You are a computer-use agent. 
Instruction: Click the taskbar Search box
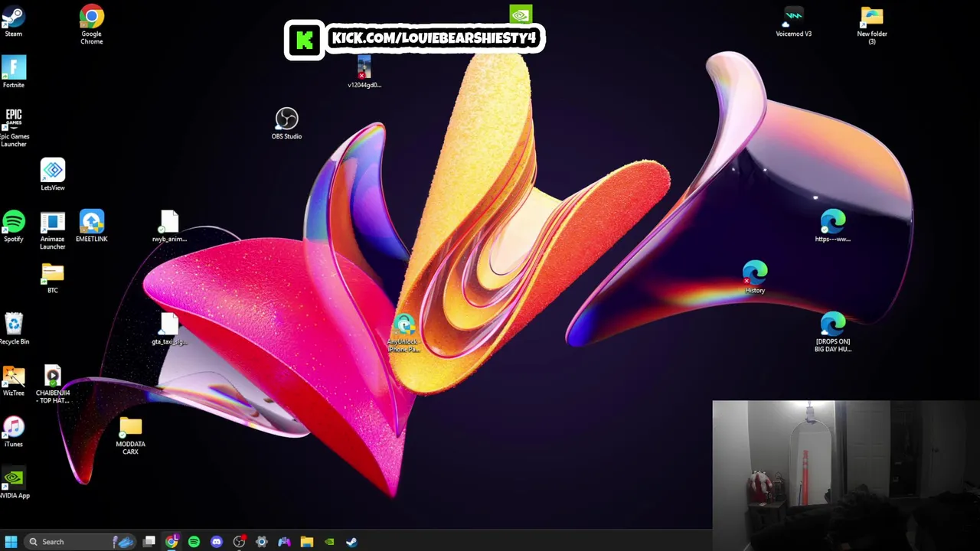[x=80, y=542]
